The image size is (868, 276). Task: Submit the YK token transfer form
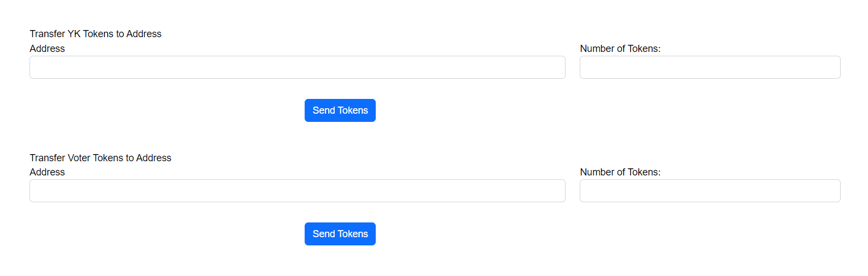pyautogui.click(x=340, y=110)
